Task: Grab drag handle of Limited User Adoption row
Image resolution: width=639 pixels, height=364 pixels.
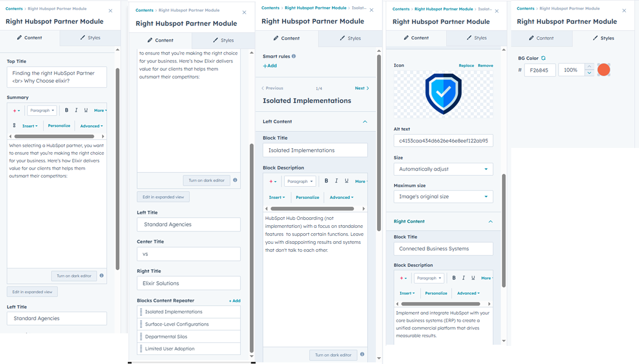Action: tap(141, 348)
